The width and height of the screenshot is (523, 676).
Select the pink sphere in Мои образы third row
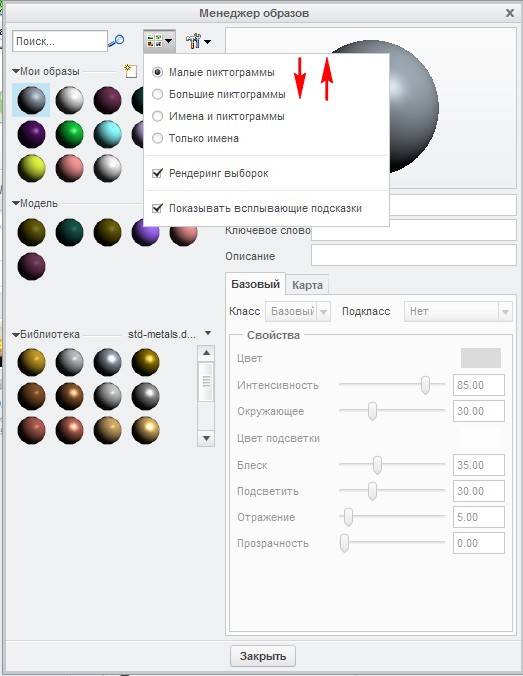click(x=69, y=168)
